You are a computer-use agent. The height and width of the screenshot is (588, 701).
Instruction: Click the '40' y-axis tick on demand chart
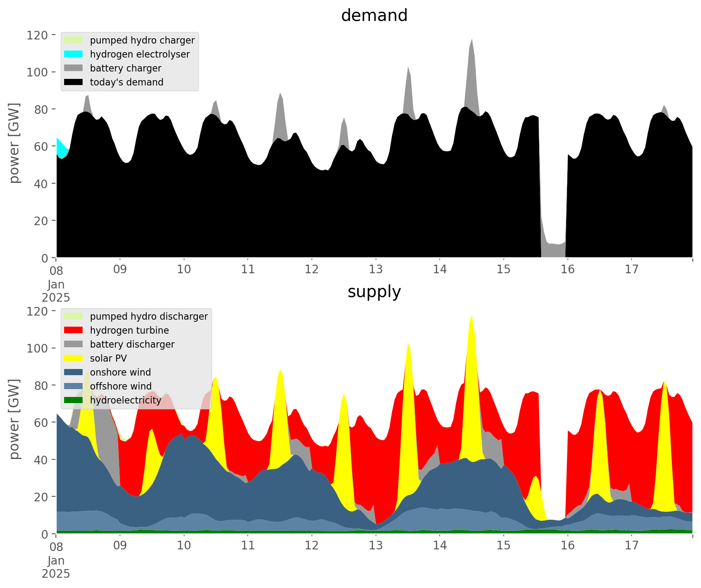(x=41, y=184)
